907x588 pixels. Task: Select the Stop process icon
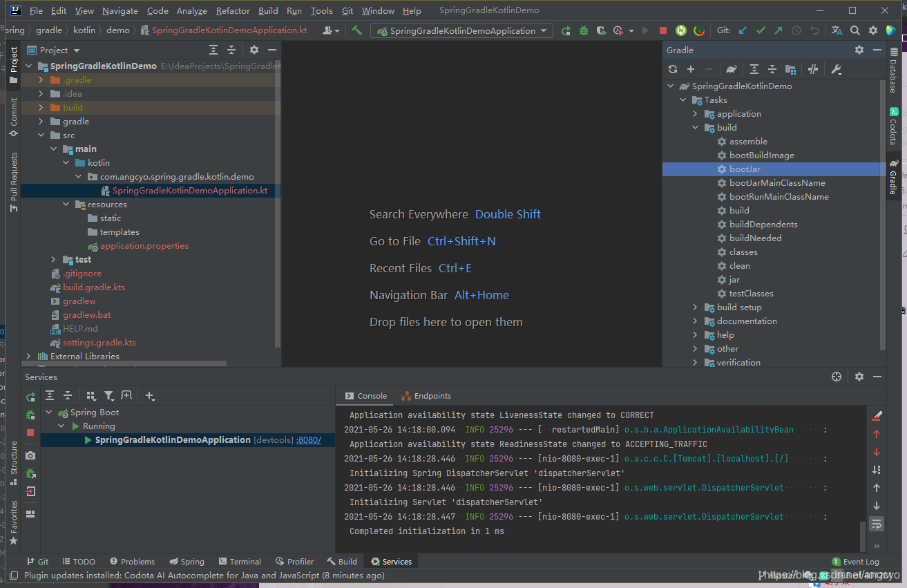pyautogui.click(x=662, y=30)
